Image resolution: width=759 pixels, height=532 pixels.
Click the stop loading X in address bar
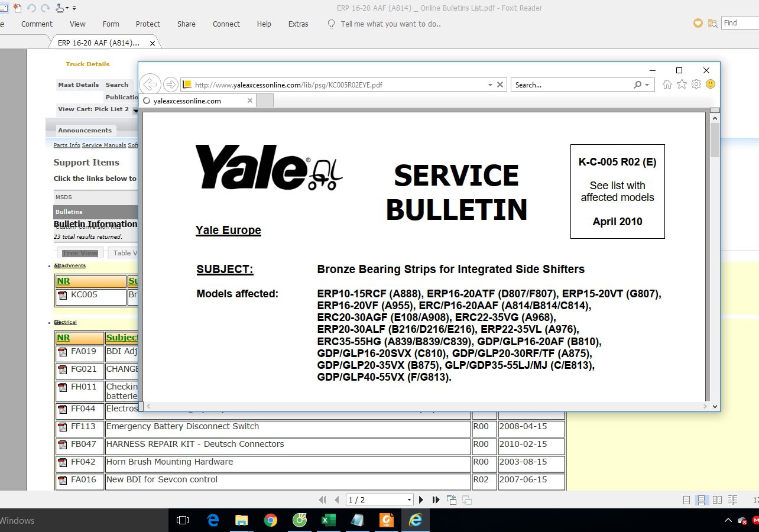[x=500, y=85]
